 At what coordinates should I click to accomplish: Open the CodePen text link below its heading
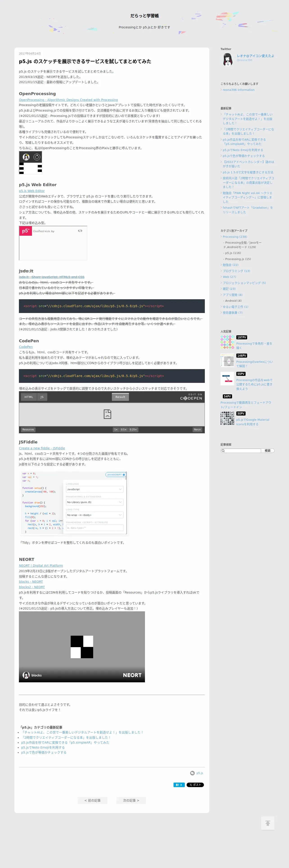coord(26,347)
